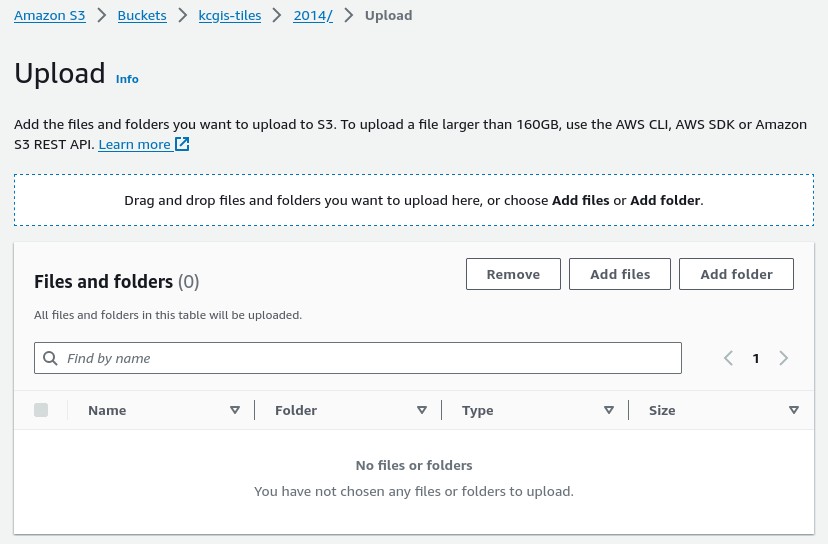Go to previous page using left chevron
Screen dimensions: 828x544
(728, 358)
